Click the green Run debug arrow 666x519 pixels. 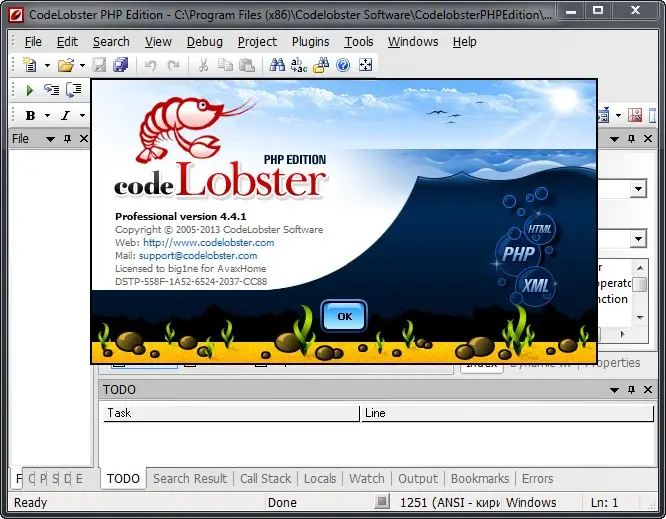(x=30, y=90)
